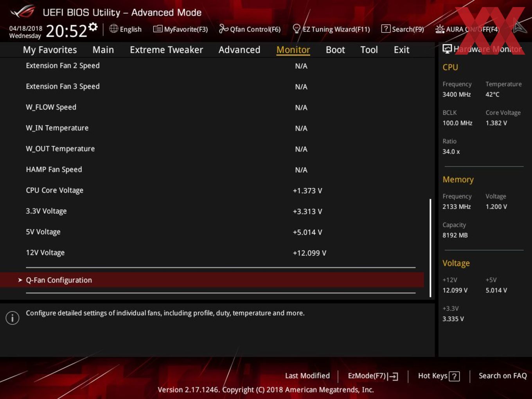Click BCLK 100.0 MHz value

point(457,123)
